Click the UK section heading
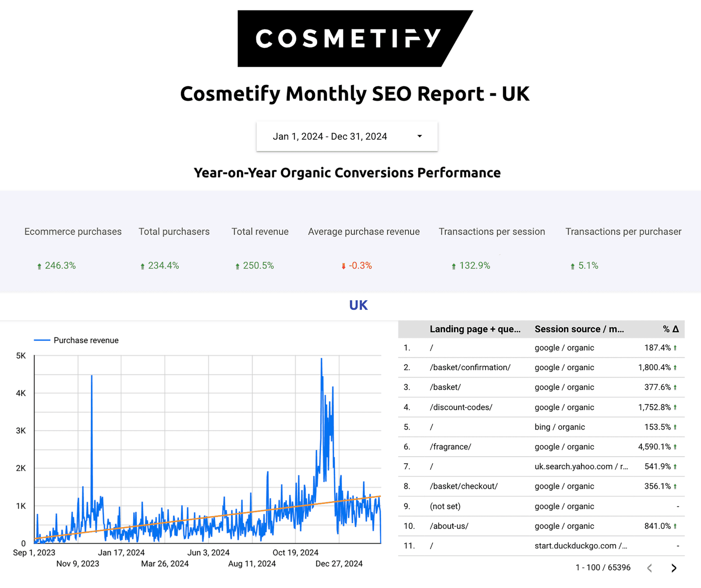 (x=358, y=305)
